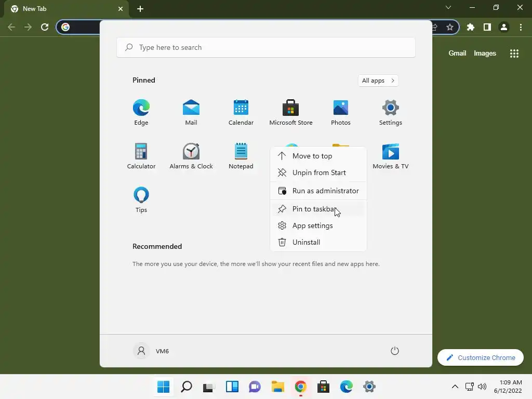The image size is (532, 399).
Task: Launch Notepad from pinned apps
Action: click(x=241, y=156)
